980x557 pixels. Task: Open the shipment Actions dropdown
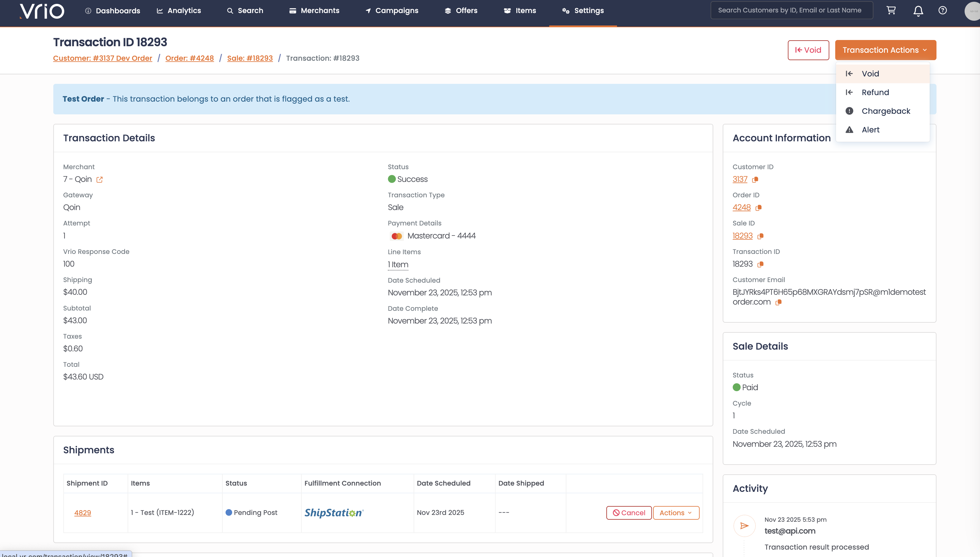click(676, 513)
